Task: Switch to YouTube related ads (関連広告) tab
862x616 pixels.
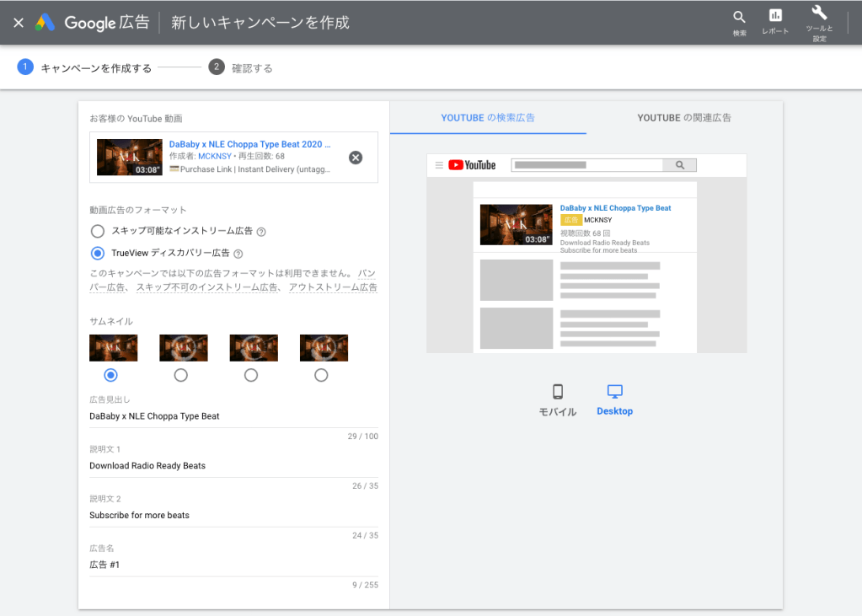Action: [x=684, y=118]
